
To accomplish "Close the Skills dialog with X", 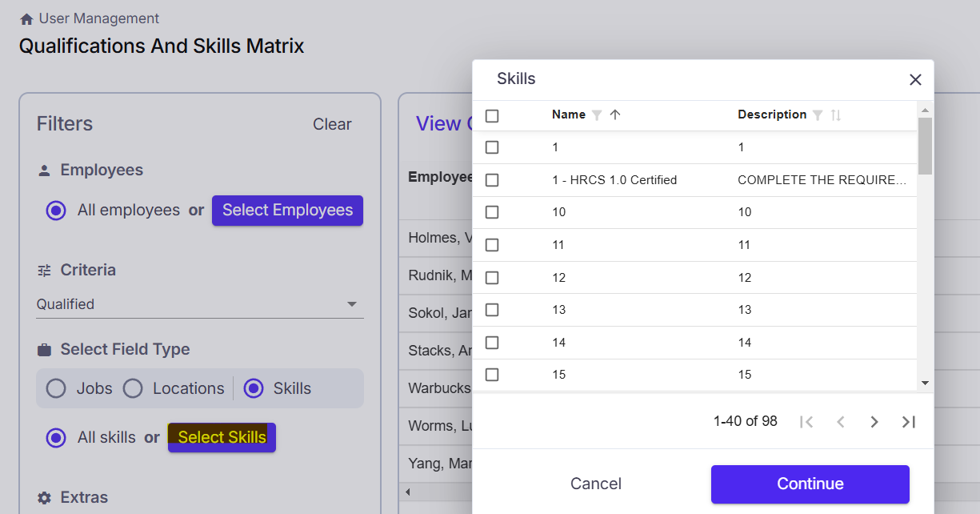I will [x=915, y=79].
